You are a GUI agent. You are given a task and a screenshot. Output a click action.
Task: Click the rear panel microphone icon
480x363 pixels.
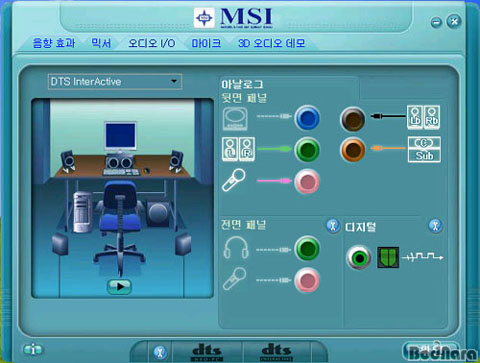(234, 180)
